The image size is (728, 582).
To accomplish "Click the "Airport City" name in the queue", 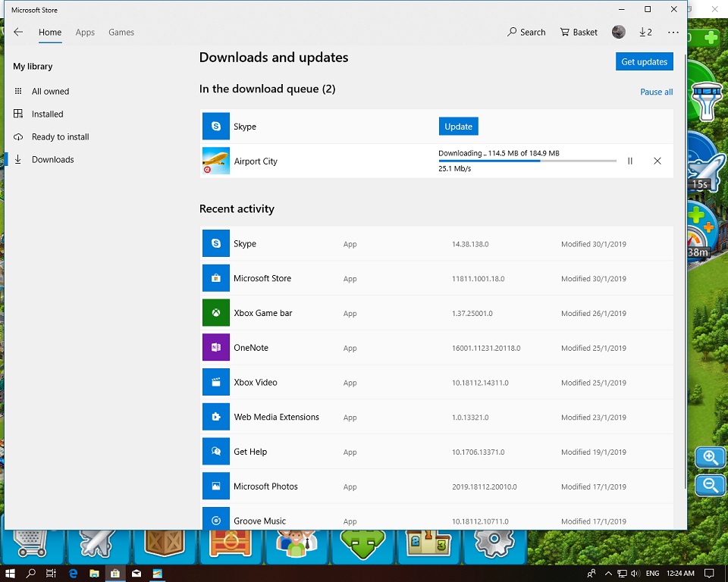I will pos(256,161).
